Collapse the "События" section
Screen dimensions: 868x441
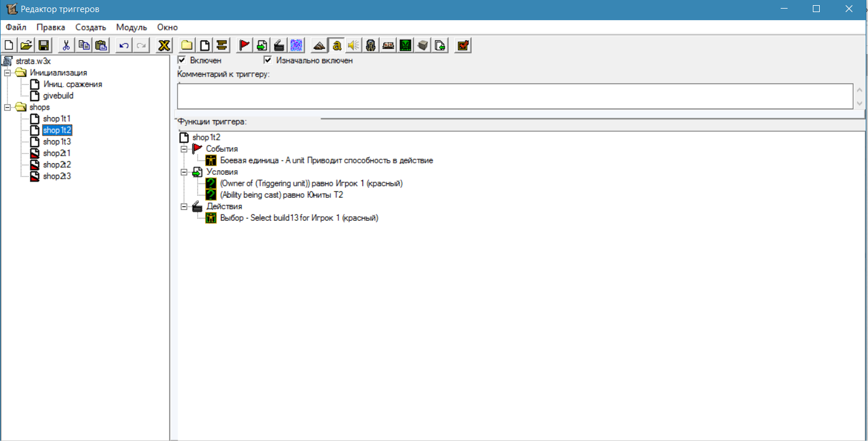(x=184, y=149)
